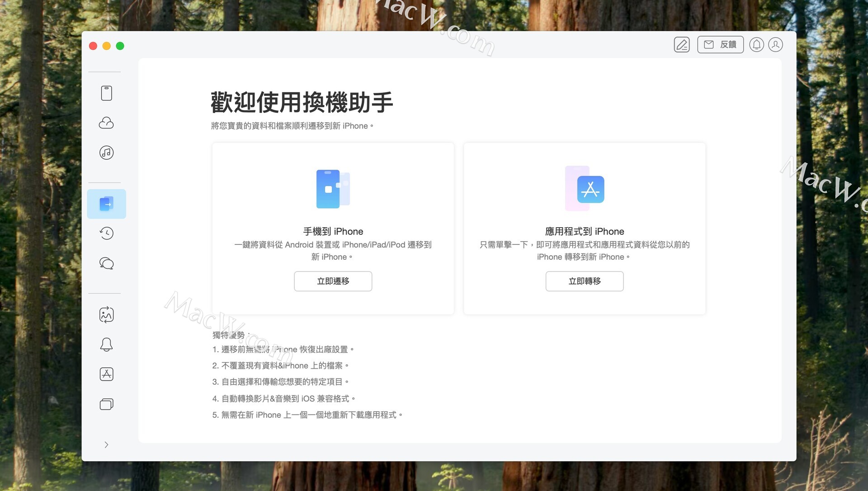Select the 應用程式到 iPhone card title
The height and width of the screenshot is (491, 868).
click(585, 232)
